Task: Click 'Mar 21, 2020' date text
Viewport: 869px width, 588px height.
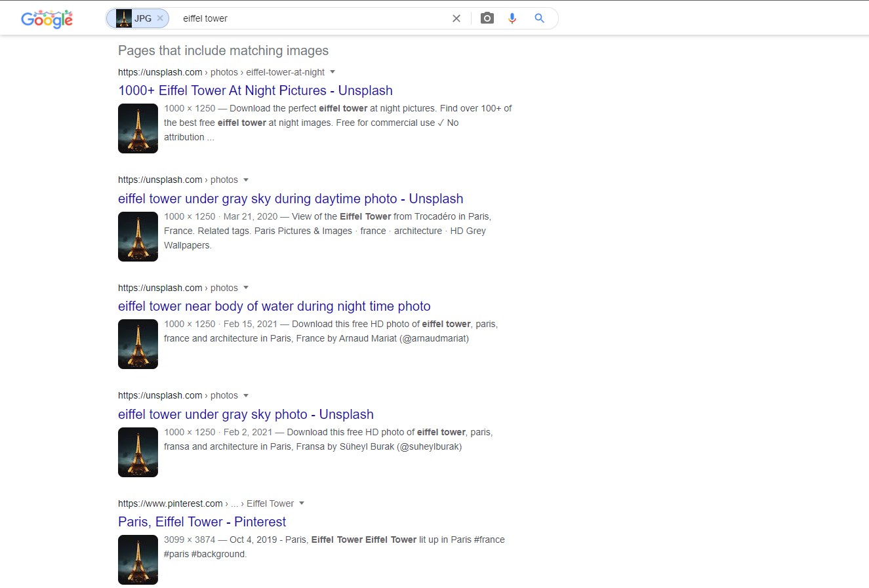Action: tap(251, 216)
